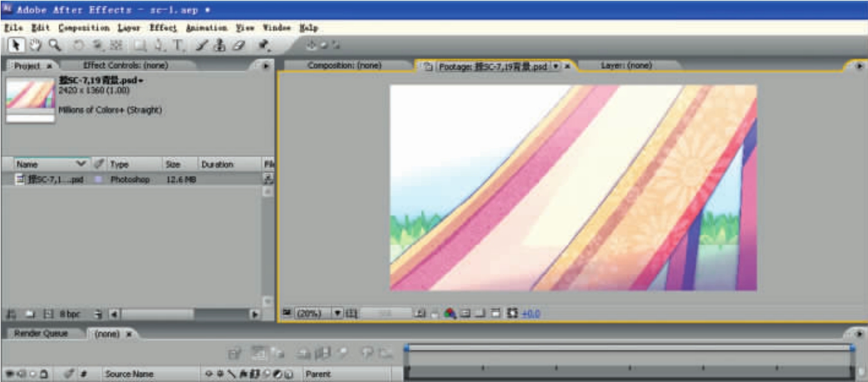The height and width of the screenshot is (382, 868).
Task: Open the Project panel options menu arrow
Action: coord(266,66)
